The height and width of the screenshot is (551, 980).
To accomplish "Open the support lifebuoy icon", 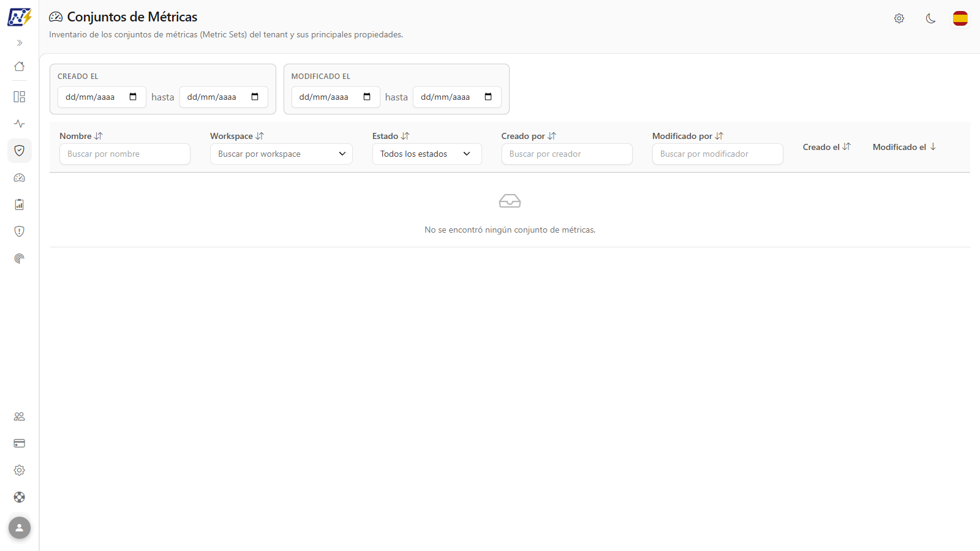I will pos(20,497).
